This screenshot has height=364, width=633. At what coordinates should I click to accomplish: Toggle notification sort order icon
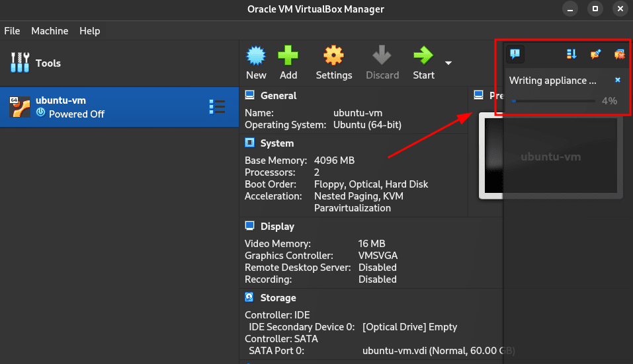[571, 54]
